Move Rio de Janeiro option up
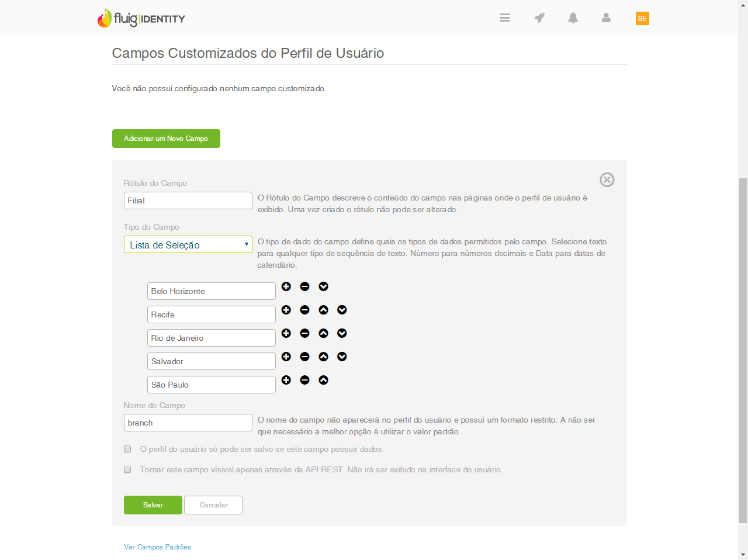Viewport: 748px width, 560px height. click(x=324, y=333)
